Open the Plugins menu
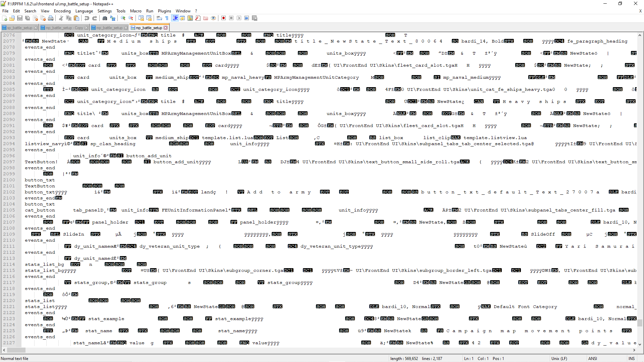The width and height of the screenshot is (644, 362). click(164, 11)
